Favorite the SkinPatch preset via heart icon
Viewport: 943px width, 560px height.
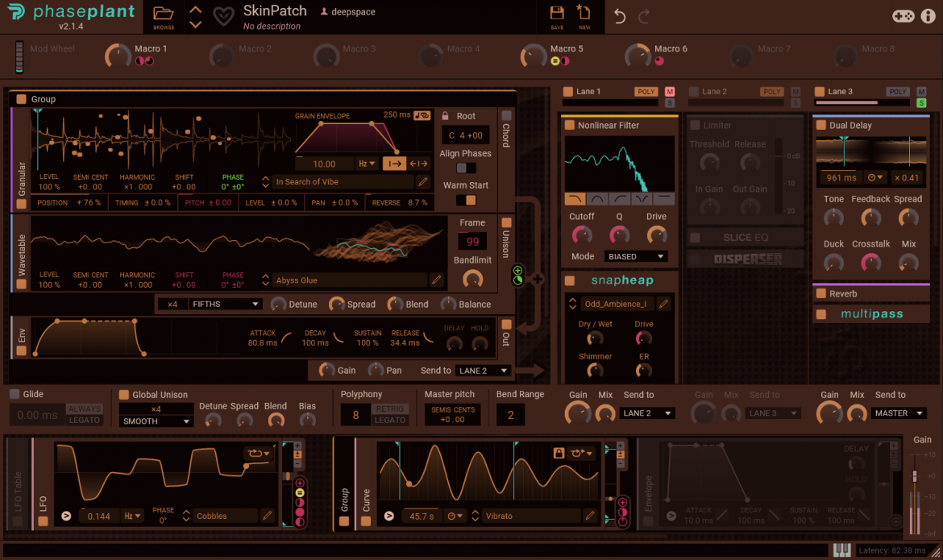point(224,16)
